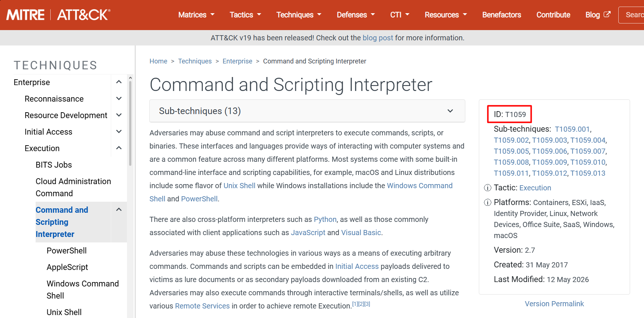
Task: Select BITS Jobs in the sidebar
Action: coord(54,165)
